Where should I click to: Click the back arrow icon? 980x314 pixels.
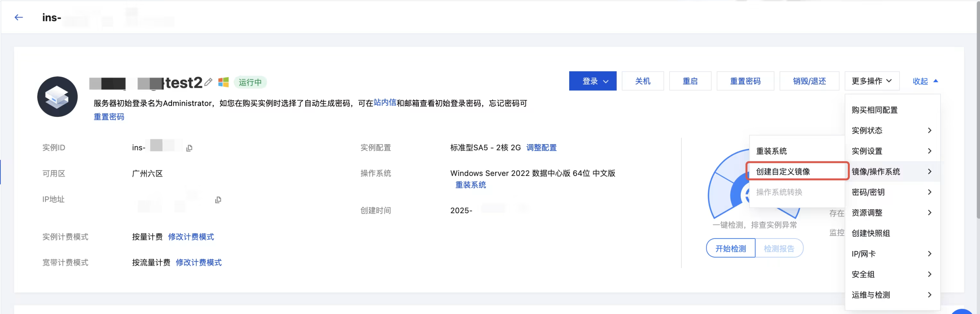click(x=19, y=17)
